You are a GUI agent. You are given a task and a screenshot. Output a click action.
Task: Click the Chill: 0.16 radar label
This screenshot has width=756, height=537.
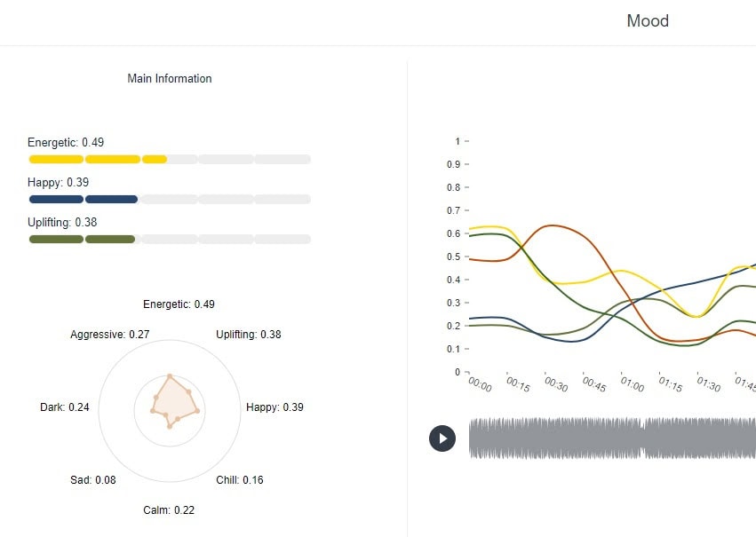240,480
